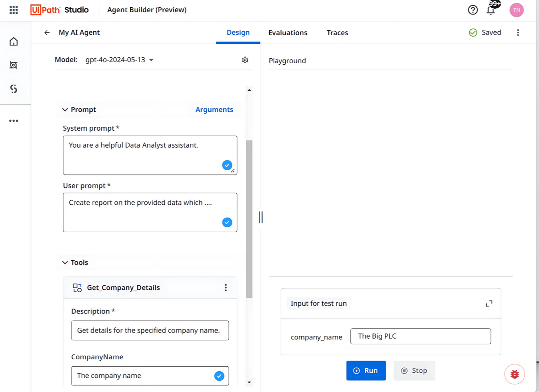Viewport: 539px width, 392px height.
Task: Focus the company_name test input field
Action: coord(420,336)
